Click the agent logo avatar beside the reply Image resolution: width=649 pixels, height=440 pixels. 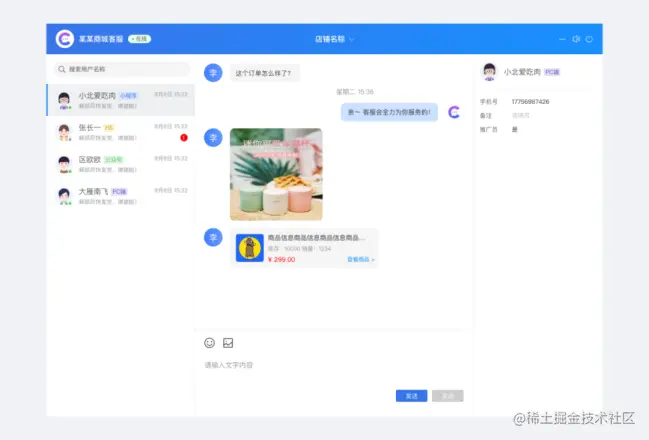click(x=454, y=112)
